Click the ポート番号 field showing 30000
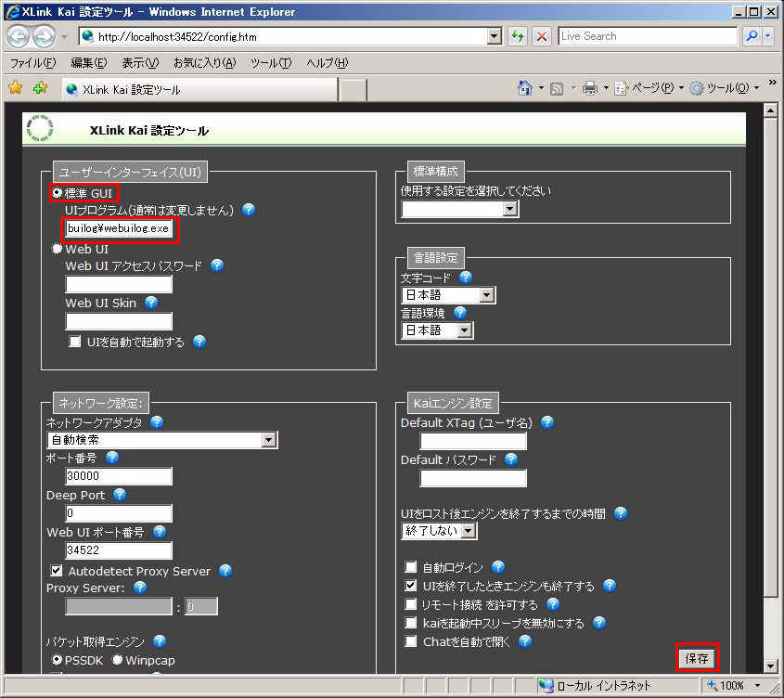 pos(119,476)
